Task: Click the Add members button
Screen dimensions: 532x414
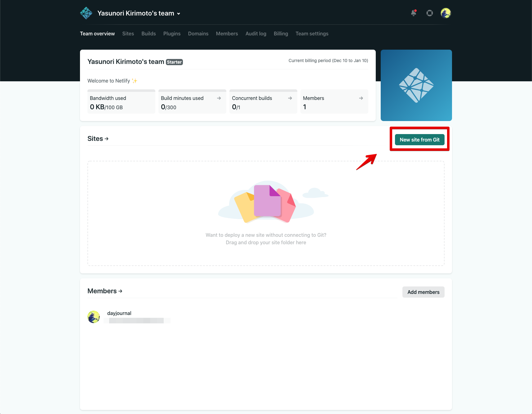Action: click(423, 292)
